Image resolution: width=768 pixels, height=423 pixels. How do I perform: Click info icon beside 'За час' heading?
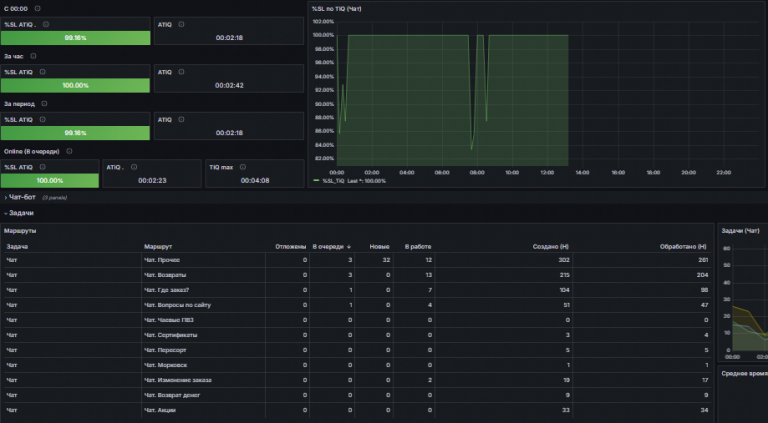[33, 56]
